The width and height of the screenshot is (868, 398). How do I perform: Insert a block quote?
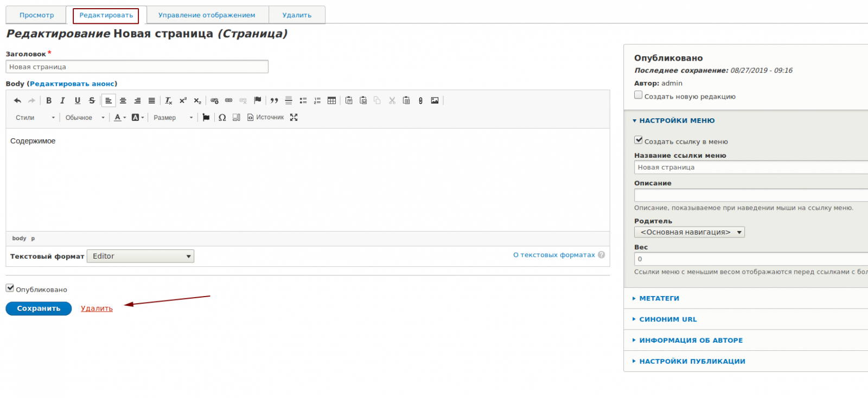pyautogui.click(x=275, y=101)
